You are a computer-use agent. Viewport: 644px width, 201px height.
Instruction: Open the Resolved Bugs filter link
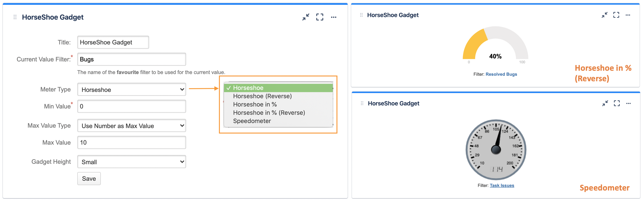click(501, 74)
